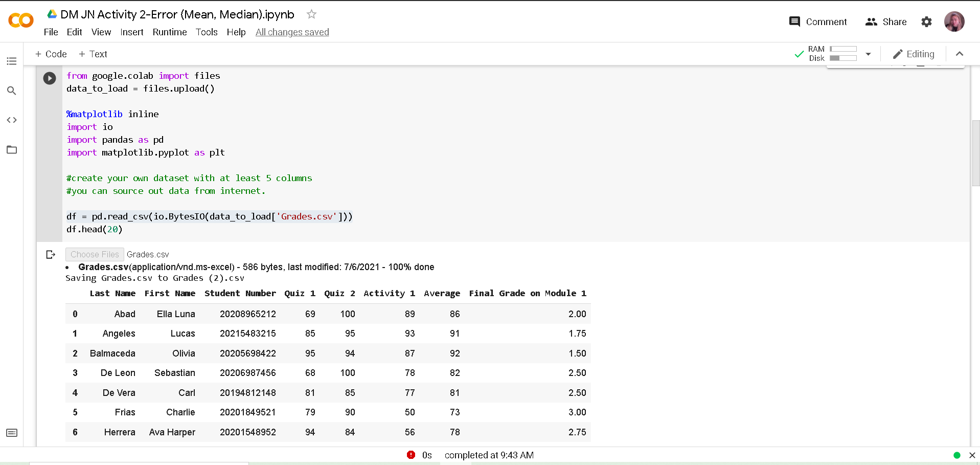Click the 'Ella Luna' first name cell
The height and width of the screenshot is (465, 980).
pyautogui.click(x=176, y=314)
